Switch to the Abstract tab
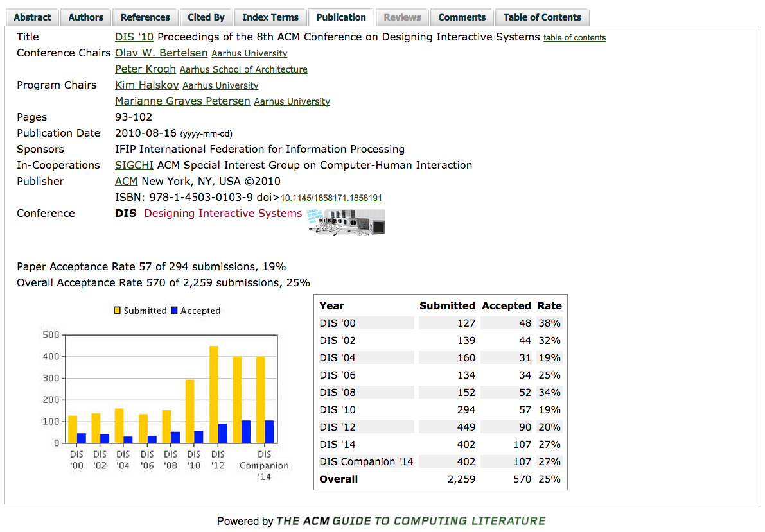Screen dimensions: 765x532 coord(32,17)
